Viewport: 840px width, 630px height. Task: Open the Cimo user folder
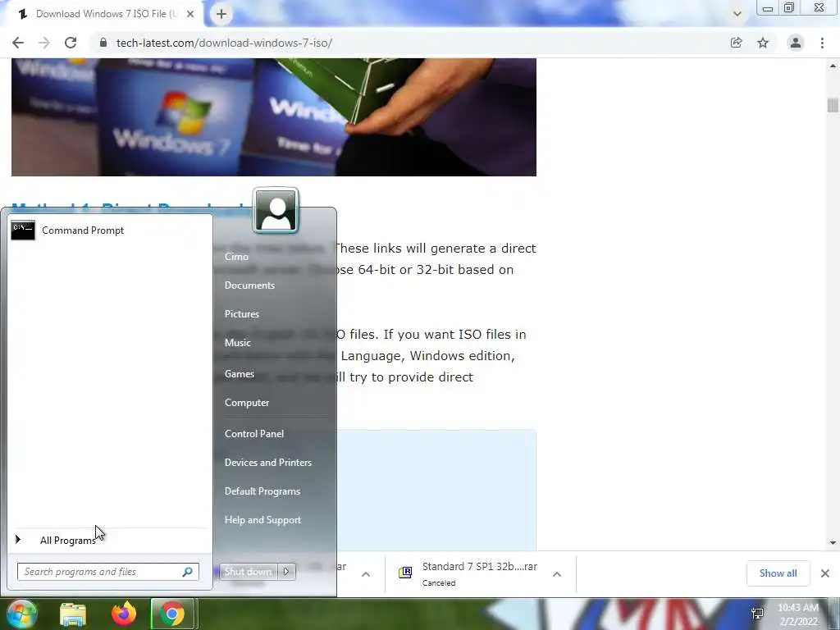click(236, 257)
